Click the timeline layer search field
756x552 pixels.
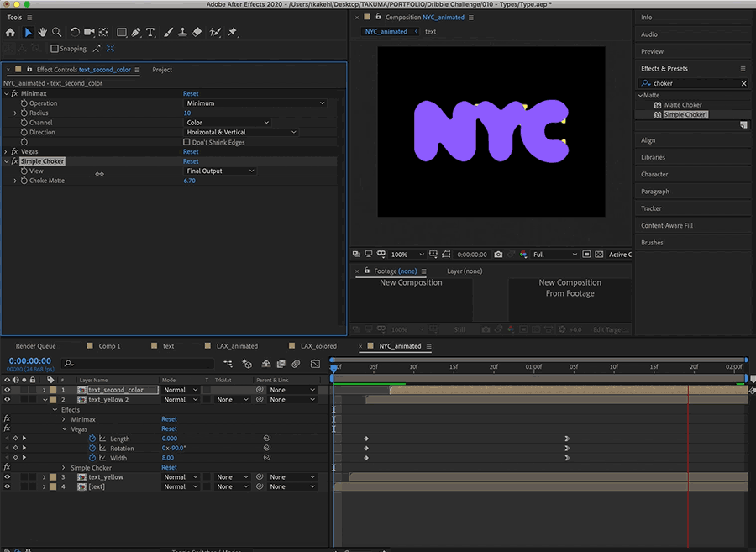click(x=138, y=364)
